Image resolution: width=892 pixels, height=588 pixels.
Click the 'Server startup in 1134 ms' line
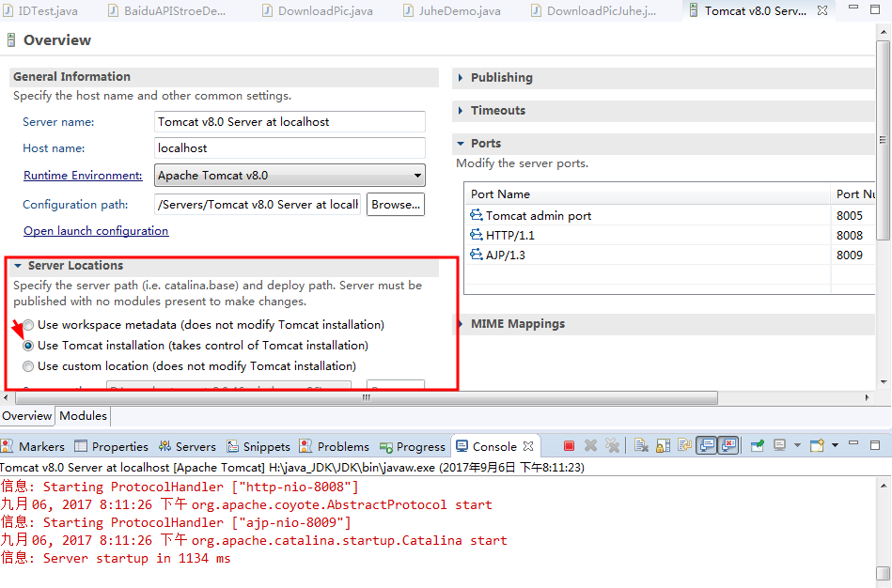(116, 558)
